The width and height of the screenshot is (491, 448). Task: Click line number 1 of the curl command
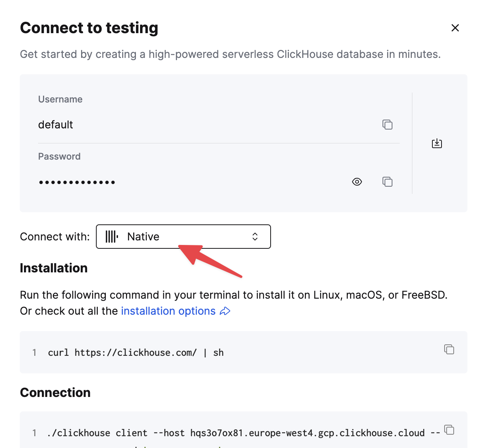click(34, 353)
